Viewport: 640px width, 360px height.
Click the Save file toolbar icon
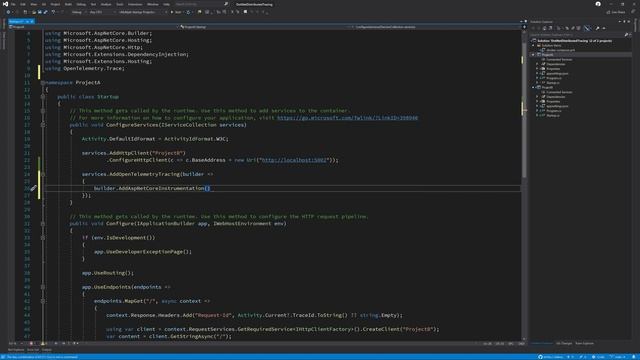(40, 12)
